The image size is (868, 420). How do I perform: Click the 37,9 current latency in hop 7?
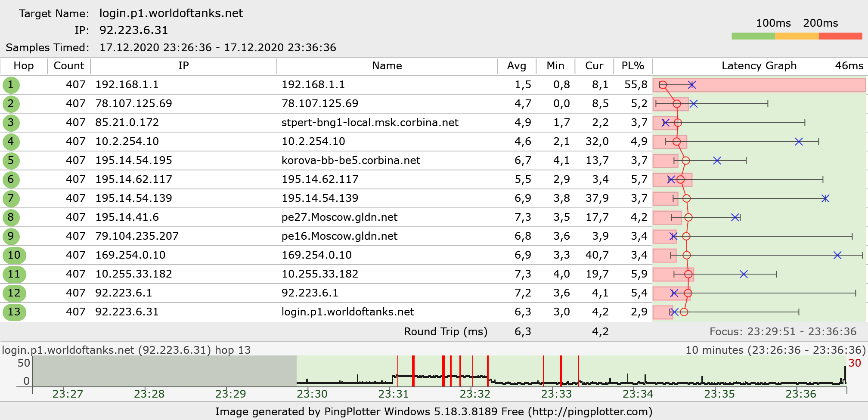point(597,198)
